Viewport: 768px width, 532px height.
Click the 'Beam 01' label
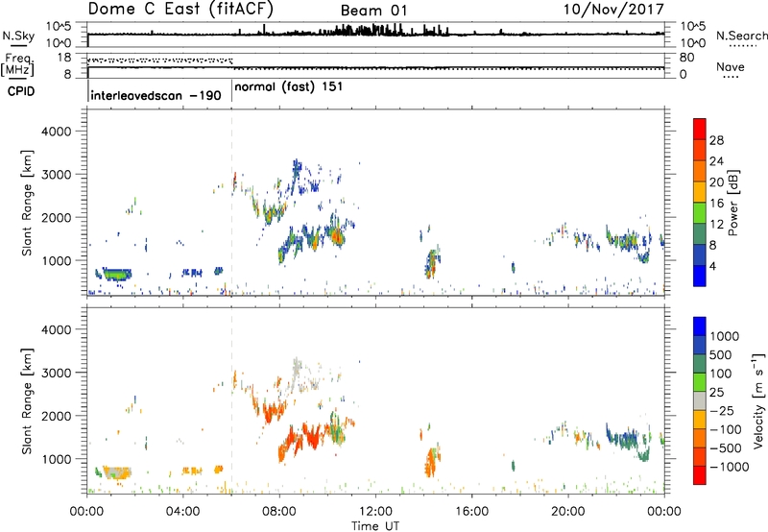(373, 11)
